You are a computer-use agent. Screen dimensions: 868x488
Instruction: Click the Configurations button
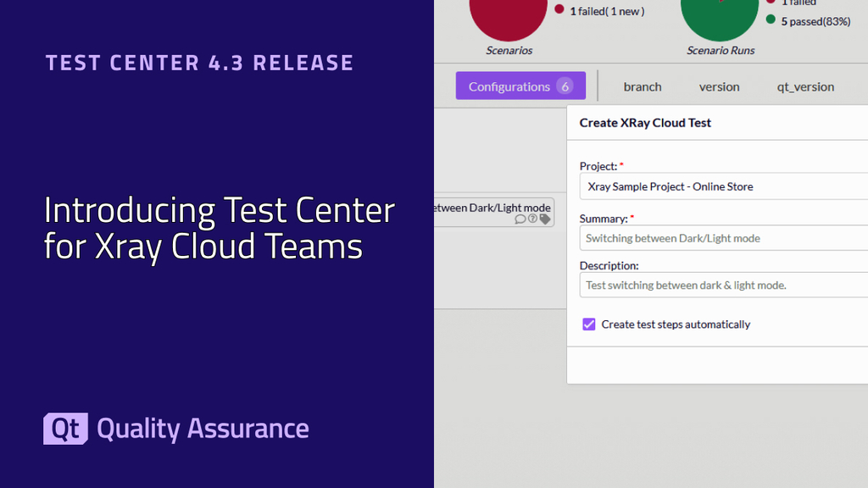coord(509,86)
